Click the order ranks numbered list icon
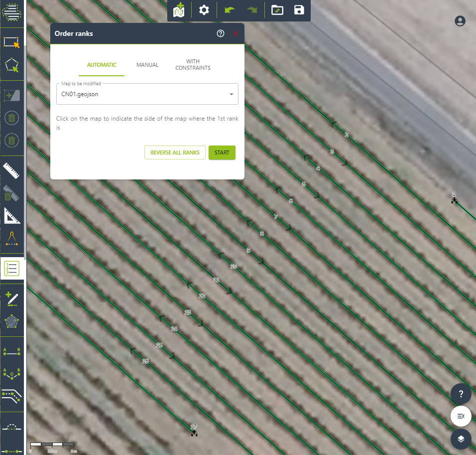This screenshot has width=476, height=455. pyautogui.click(x=12, y=268)
